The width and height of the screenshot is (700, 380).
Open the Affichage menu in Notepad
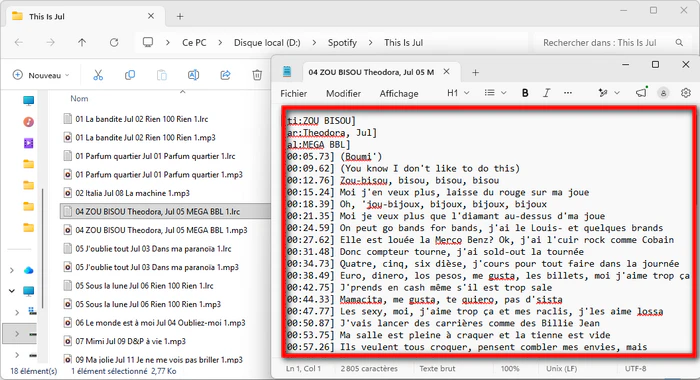(399, 93)
